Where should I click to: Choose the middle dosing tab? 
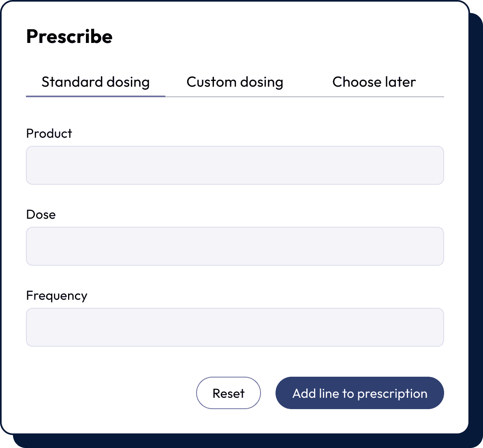pyautogui.click(x=235, y=82)
